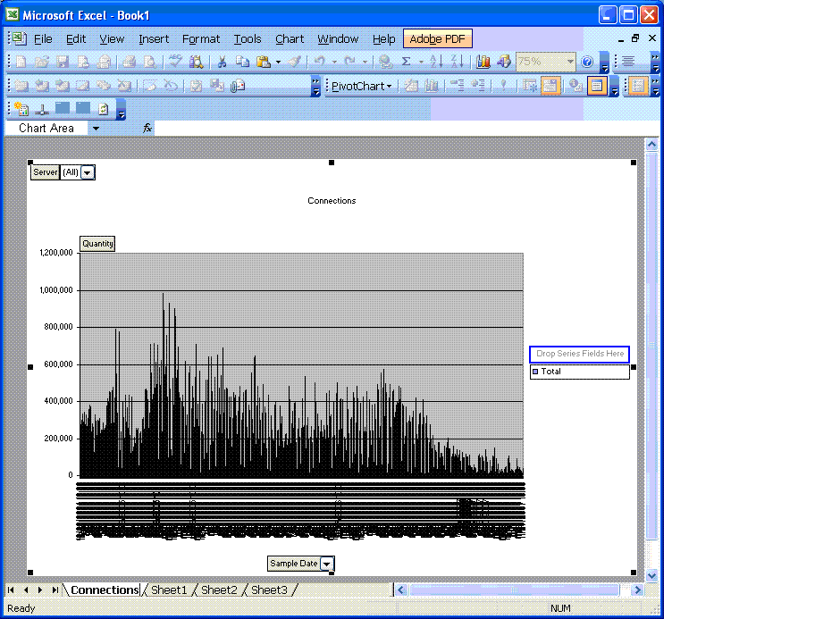Click the Quantity field button
The image size is (840, 619).
pyautogui.click(x=97, y=244)
